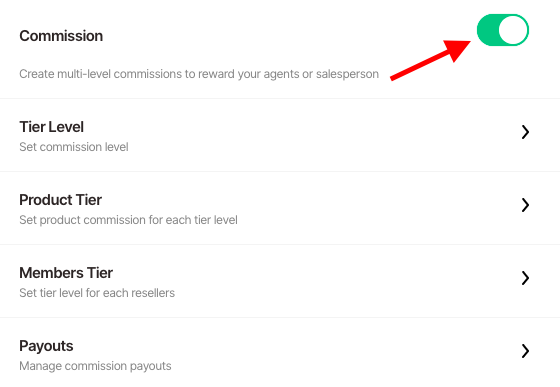Click the green track of Commission switch
This screenshot has height=387, width=560.
point(488,30)
